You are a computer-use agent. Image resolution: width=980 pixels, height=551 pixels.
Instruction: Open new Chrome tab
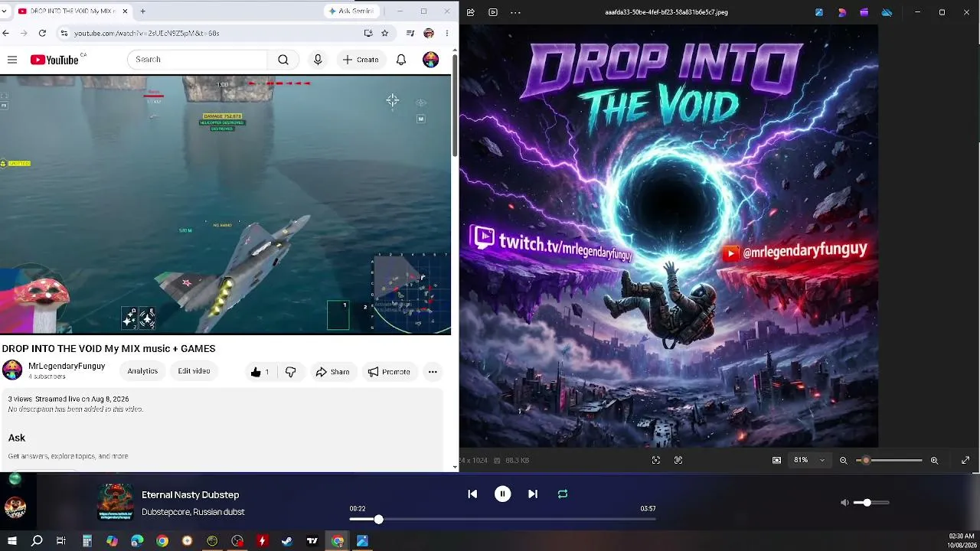[x=142, y=11]
